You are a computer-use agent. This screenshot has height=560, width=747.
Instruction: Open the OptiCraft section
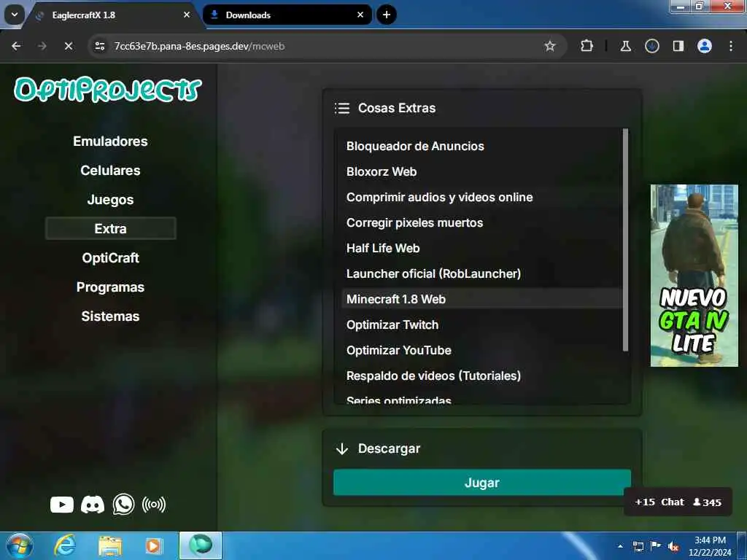coord(111,258)
